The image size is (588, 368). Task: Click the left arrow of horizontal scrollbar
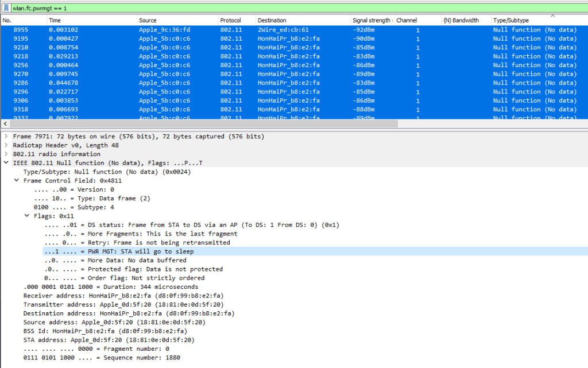point(5,124)
